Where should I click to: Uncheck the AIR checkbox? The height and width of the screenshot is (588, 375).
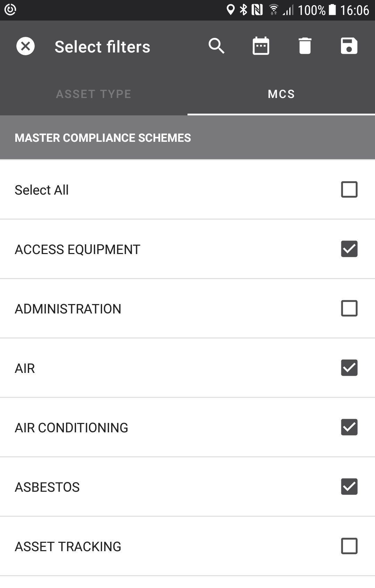349,368
